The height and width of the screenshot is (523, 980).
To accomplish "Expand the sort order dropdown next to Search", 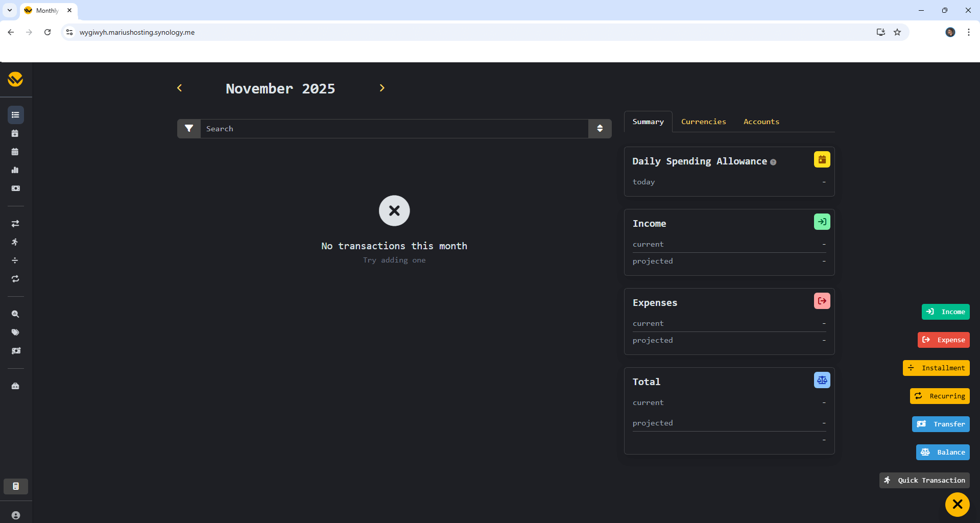I will 600,129.
